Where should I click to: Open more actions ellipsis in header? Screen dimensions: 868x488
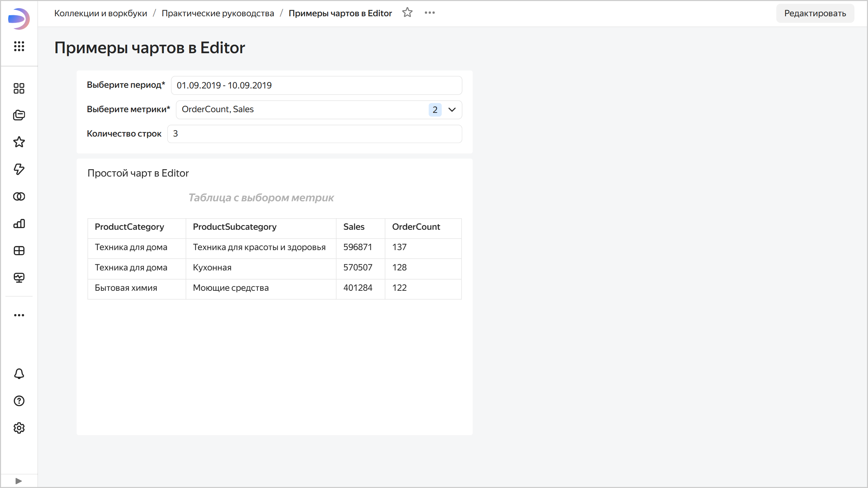pyautogui.click(x=430, y=13)
